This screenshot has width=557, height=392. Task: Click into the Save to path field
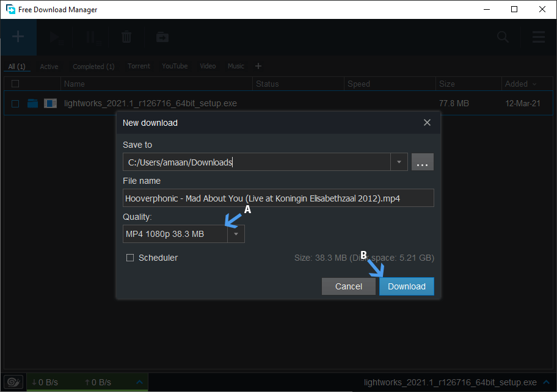click(x=257, y=162)
